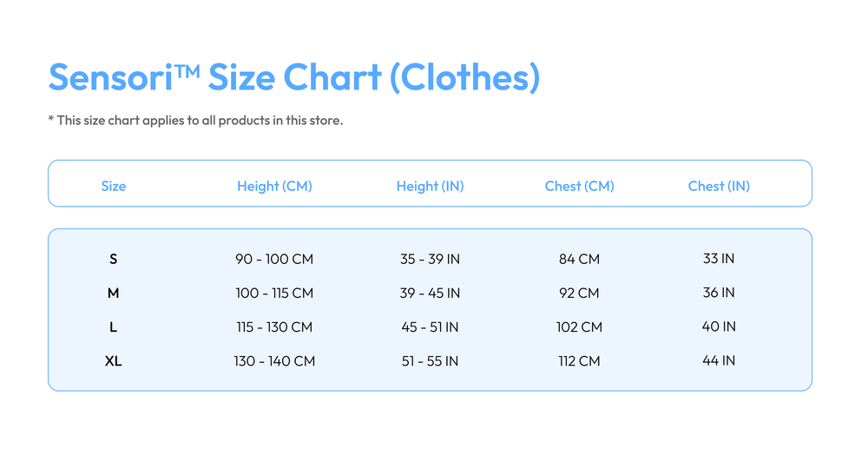This screenshot has height=475, width=868.
Task: Click the 92 CM chest cell
Action: coord(579,293)
